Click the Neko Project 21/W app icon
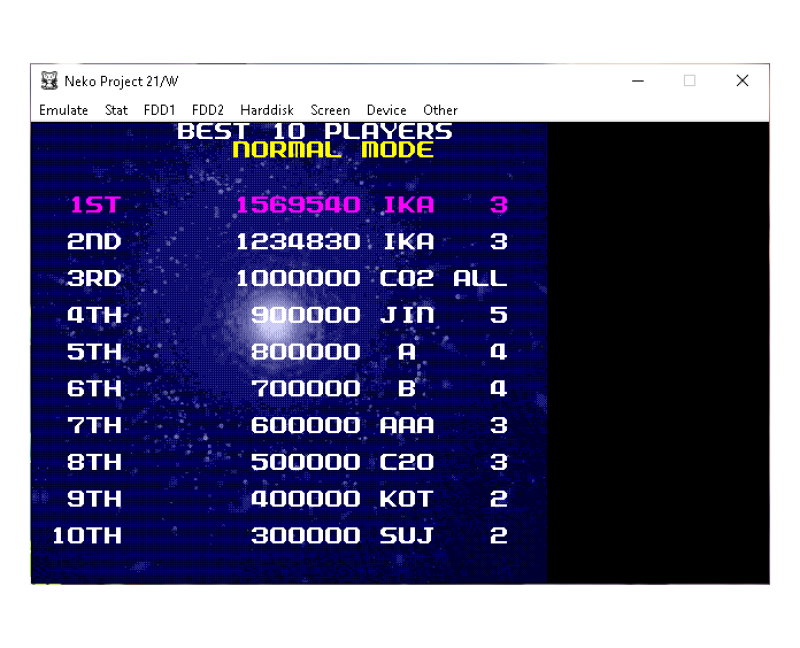The height and width of the screenshot is (648, 800). tap(49, 81)
